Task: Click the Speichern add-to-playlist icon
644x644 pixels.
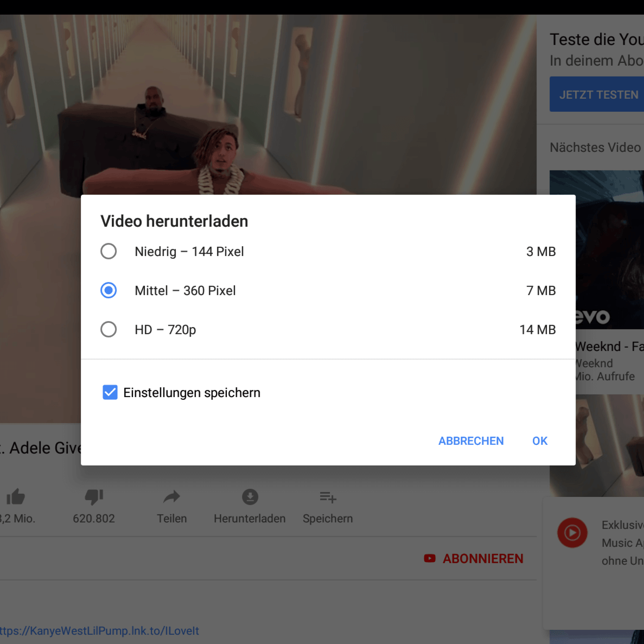Action: pyautogui.click(x=328, y=497)
